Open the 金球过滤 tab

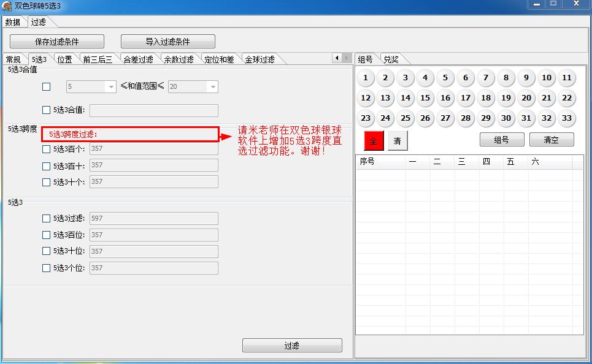pyautogui.click(x=260, y=59)
